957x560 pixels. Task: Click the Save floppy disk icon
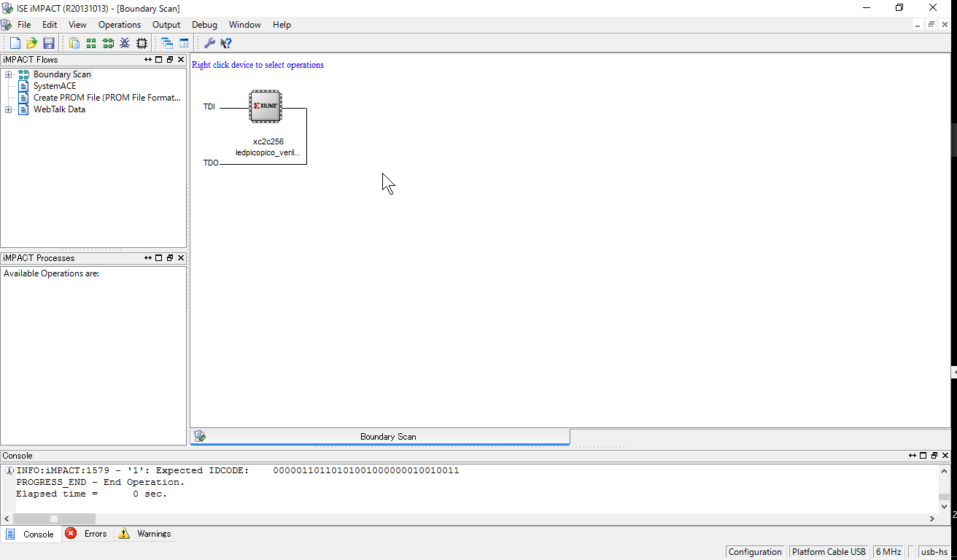tap(49, 43)
